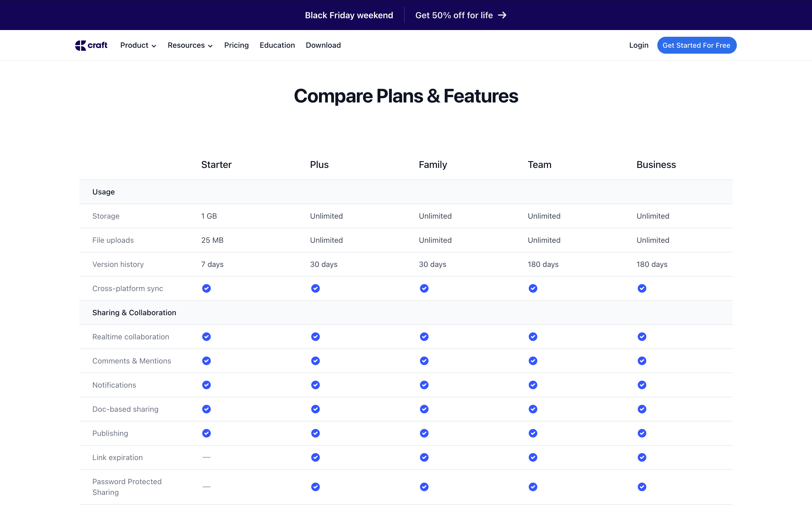Click the Starter checkmark for Cross-platform sync
812x507 pixels.
(x=206, y=288)
